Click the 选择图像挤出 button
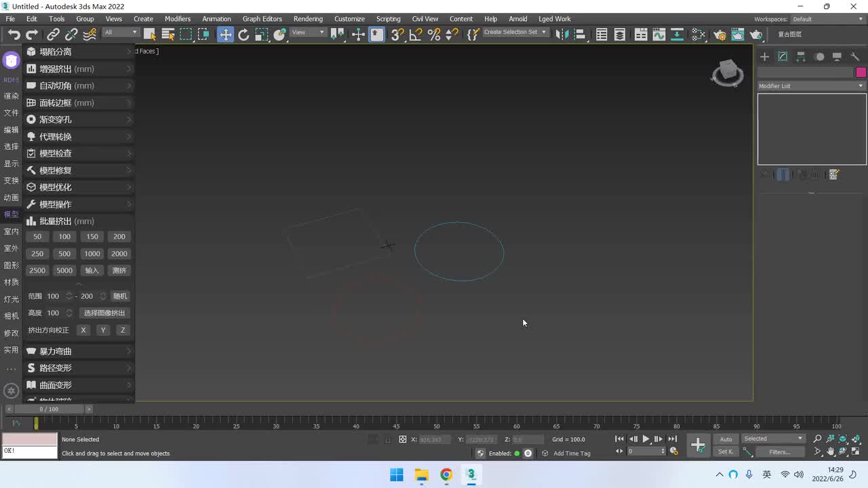This screenshot has height=488, width=868. [104, 313]
